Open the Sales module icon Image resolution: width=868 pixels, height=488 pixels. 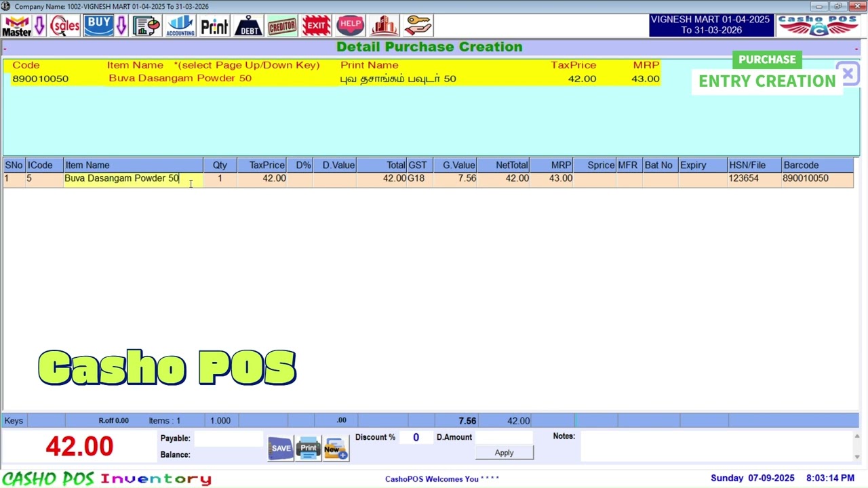coord(64,26)
